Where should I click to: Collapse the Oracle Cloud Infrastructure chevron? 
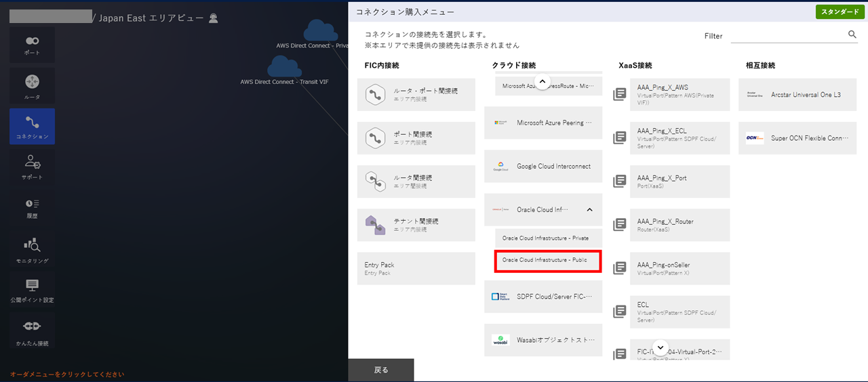tap(589, 210)
